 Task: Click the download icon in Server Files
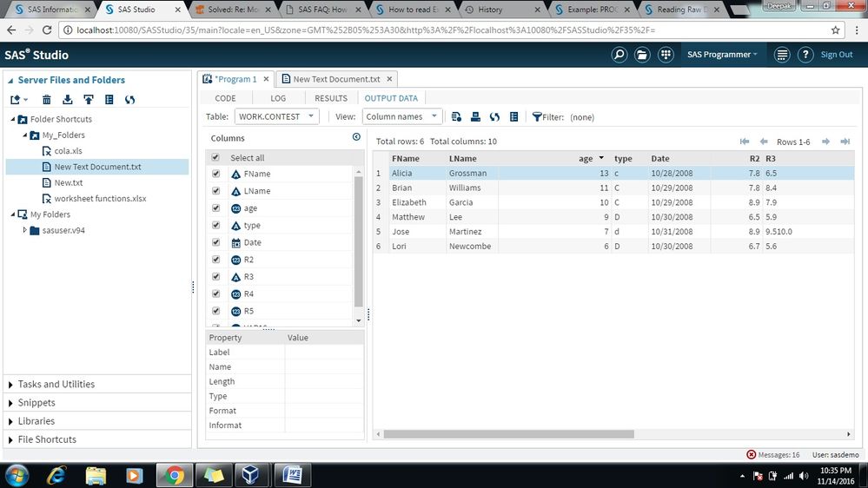click(68, 100)
